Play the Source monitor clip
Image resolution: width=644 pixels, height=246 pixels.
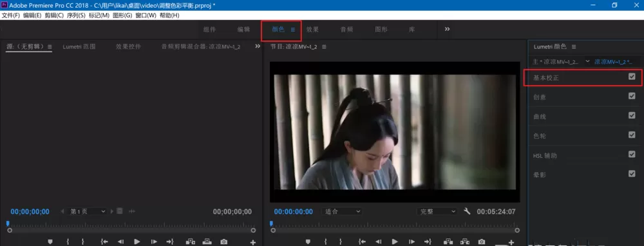[x=137, y=242]
